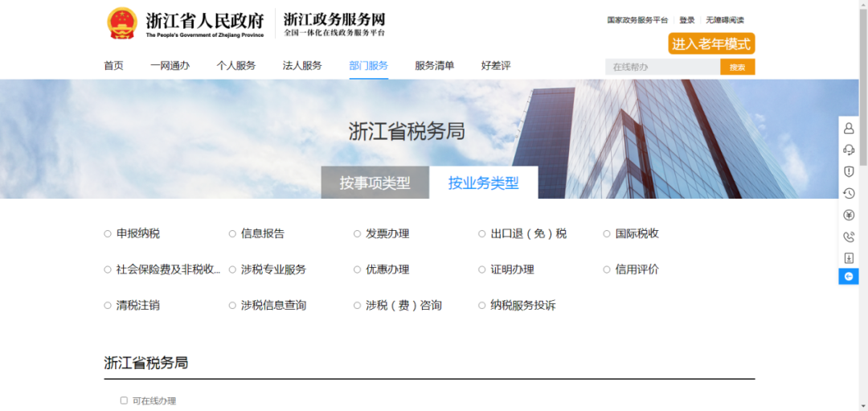Screen dimensions: 868x411
Task: Select the 发票办理 radio option
Action: (x=357, y=234)
